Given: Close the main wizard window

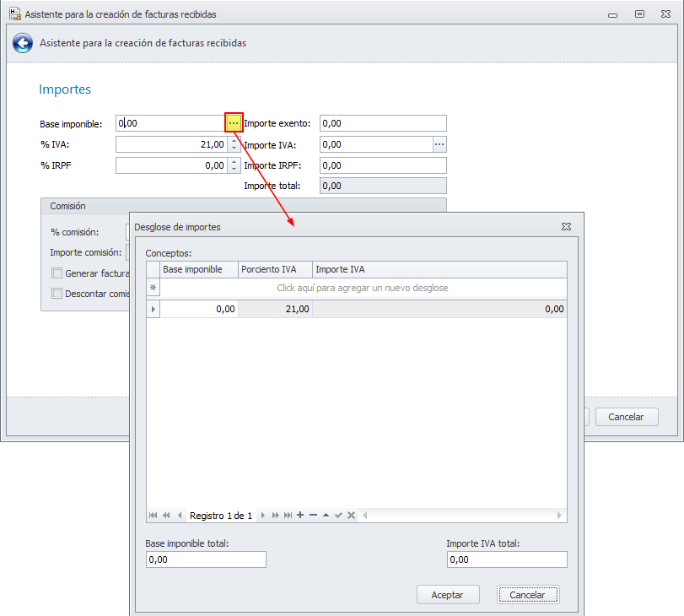Looking at the screenshot, I should tap(665, 14).
